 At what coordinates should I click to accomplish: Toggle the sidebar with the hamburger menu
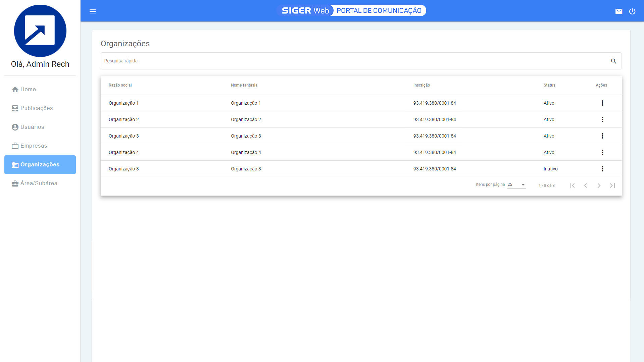92,11
